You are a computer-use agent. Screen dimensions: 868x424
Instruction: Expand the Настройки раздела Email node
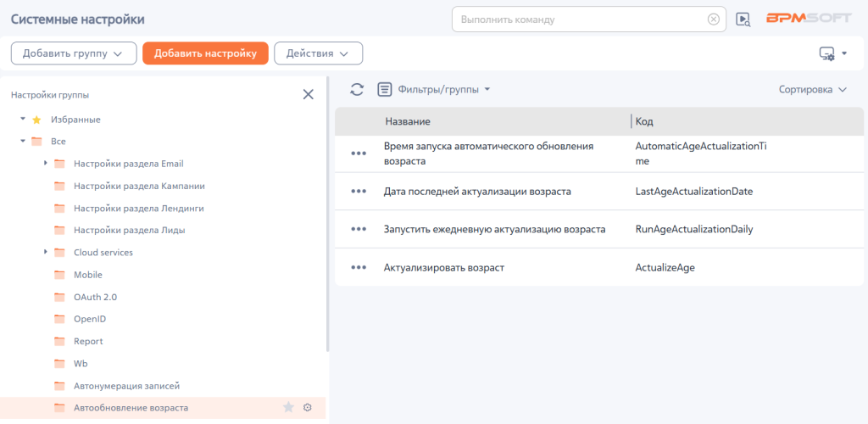pos(46,164)
